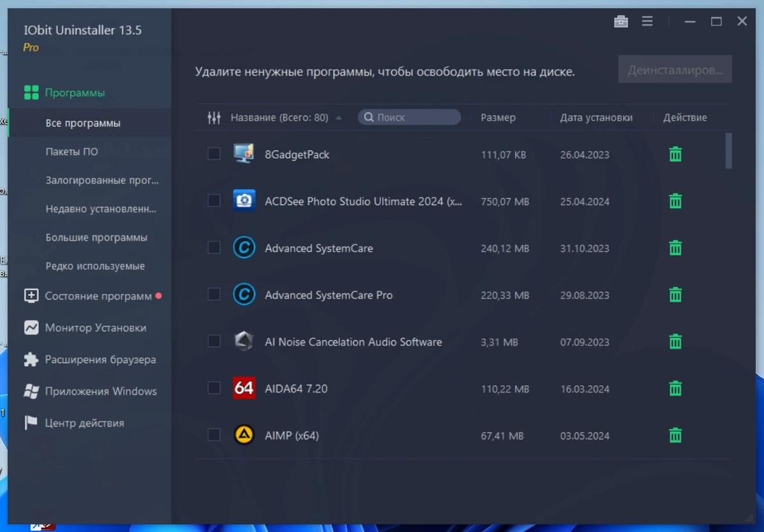Click the program list vertical scrollbar
Image resolution: width=764 pixels, height=532 pixels.
[x=728, y=150]
